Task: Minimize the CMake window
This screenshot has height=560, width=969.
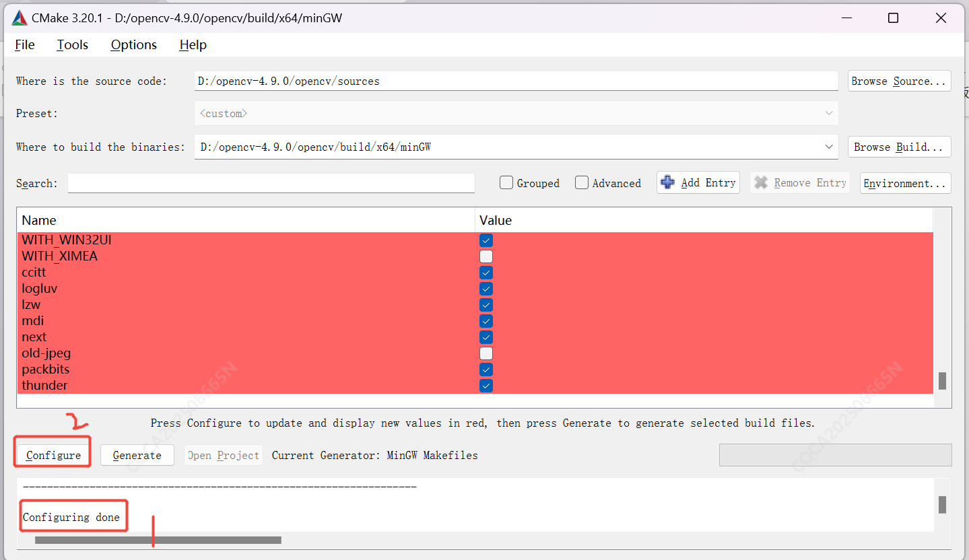Action: point(846,18)
